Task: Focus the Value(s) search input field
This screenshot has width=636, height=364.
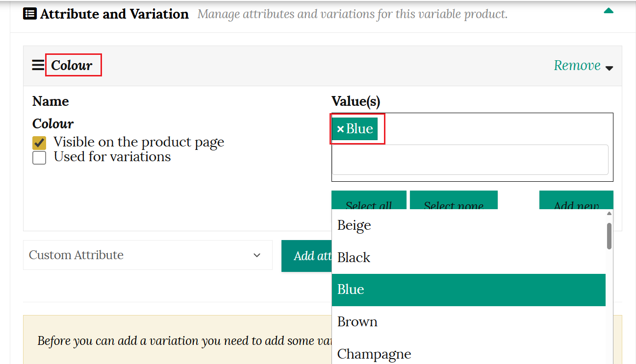Action: tap(470, 159)
